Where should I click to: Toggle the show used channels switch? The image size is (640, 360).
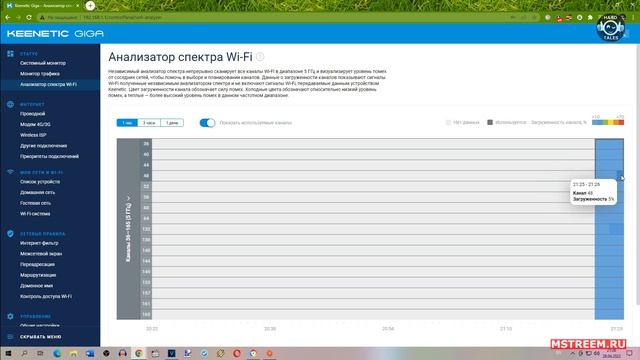207,123
